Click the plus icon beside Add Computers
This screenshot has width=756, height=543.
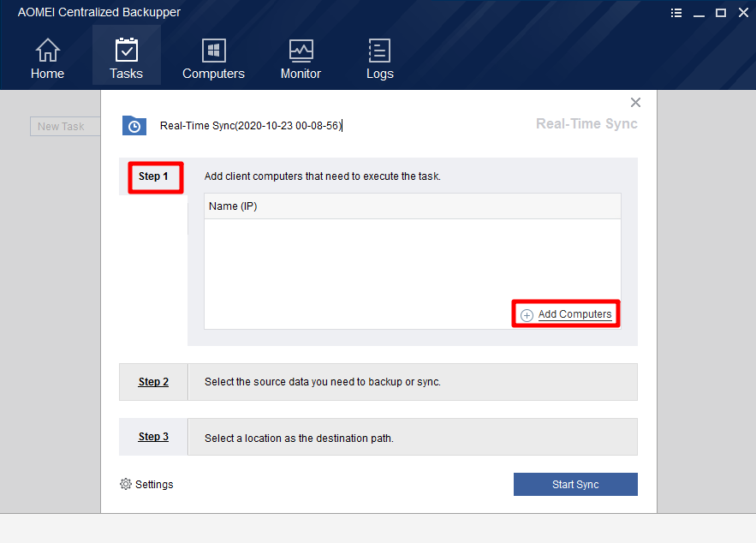pos(527,315)
